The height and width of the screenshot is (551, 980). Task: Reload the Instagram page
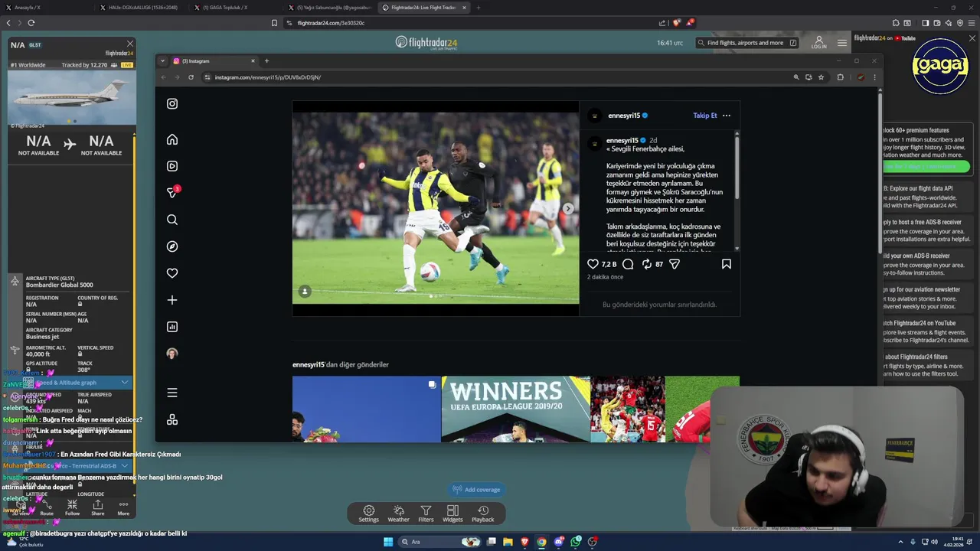click(191, 77)
